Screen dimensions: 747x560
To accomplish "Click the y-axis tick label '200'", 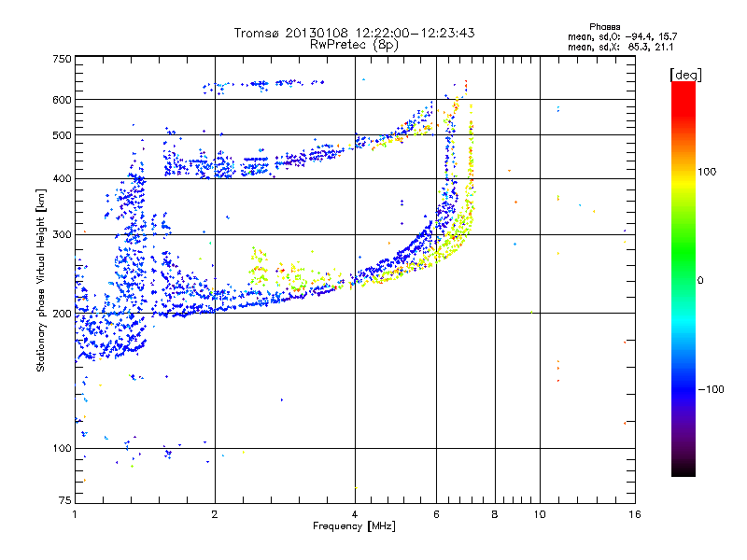I will coord(62,314).
